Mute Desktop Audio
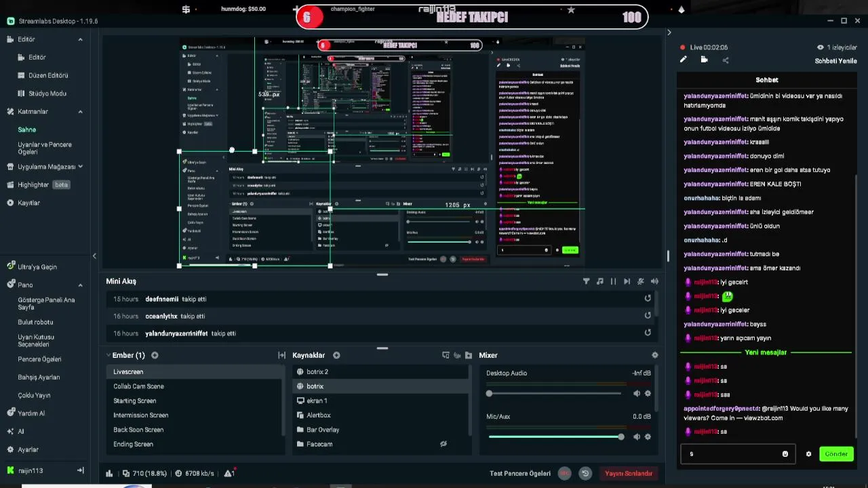 (x=636, y=393)
